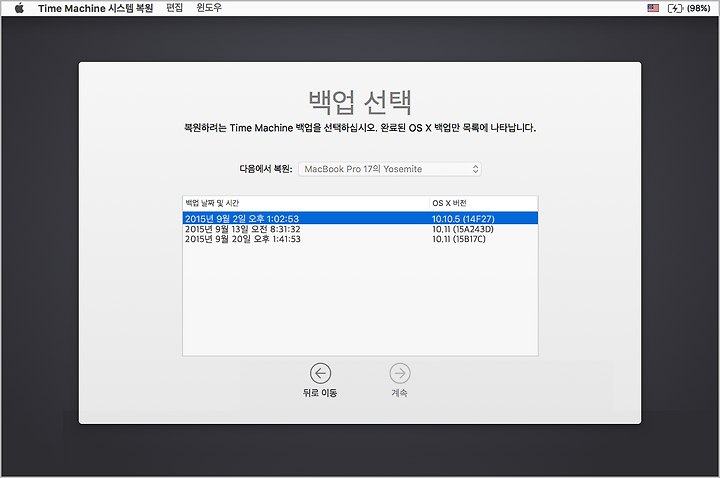720x478 pixels.
Task: Click the US flag input source icon
Action: point(653,8)
